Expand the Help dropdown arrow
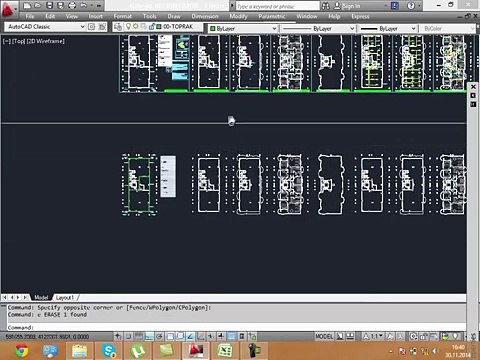 (419, 6)
